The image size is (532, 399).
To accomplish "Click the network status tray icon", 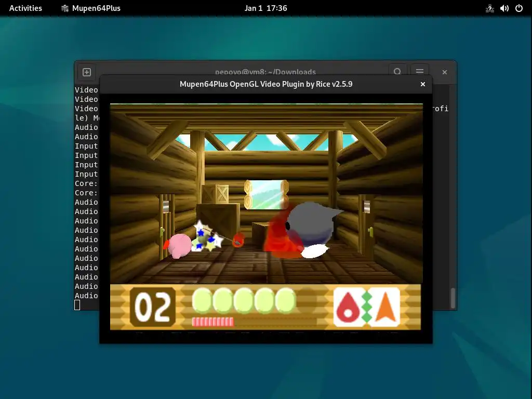I will tap(489, 8).
